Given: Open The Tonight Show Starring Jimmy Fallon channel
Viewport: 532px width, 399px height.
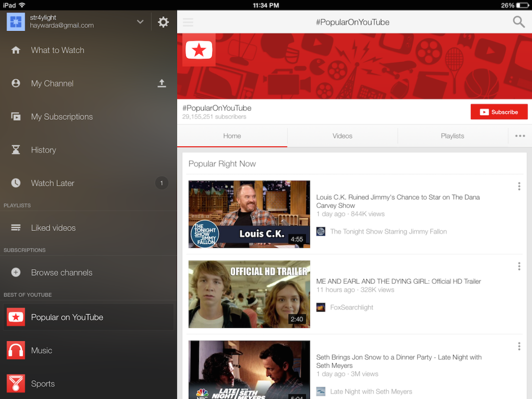Looking at the screenshot, I should pyautogui.click(x=388, y=232).
